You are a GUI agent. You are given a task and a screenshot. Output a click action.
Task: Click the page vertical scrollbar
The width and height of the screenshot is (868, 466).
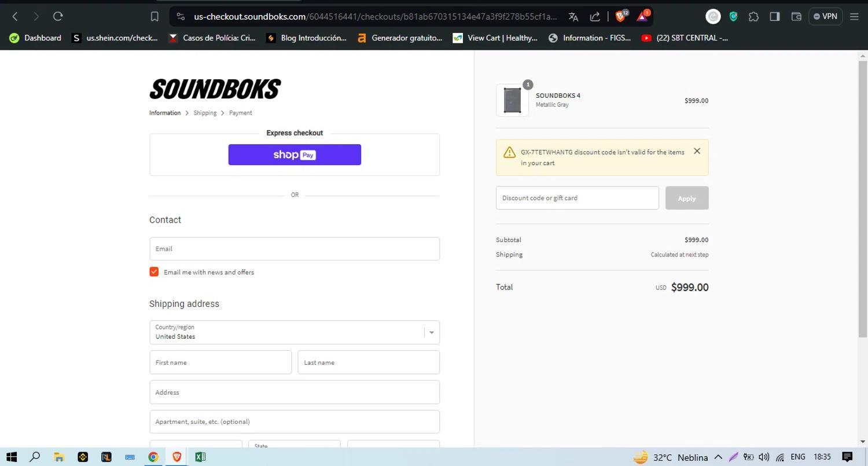863,200
